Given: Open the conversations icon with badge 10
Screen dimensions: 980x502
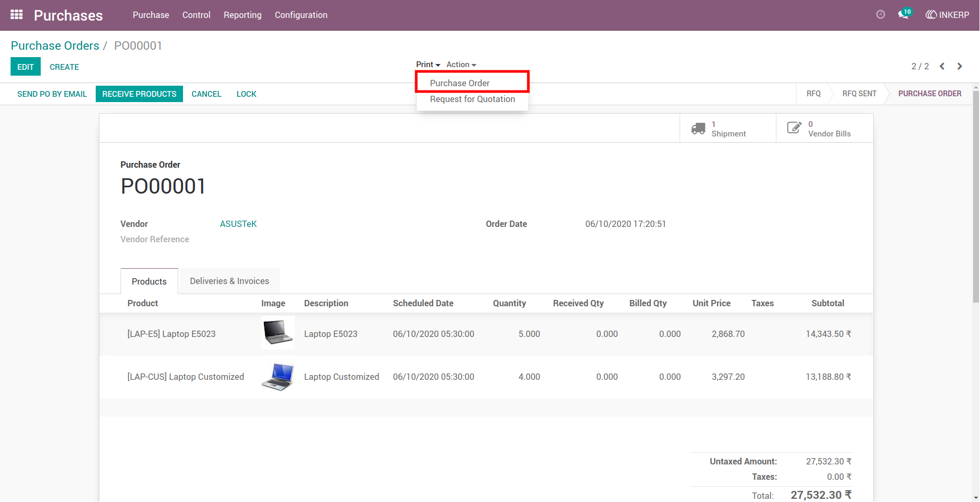Looking at the screenshot, I should [904, 14].
